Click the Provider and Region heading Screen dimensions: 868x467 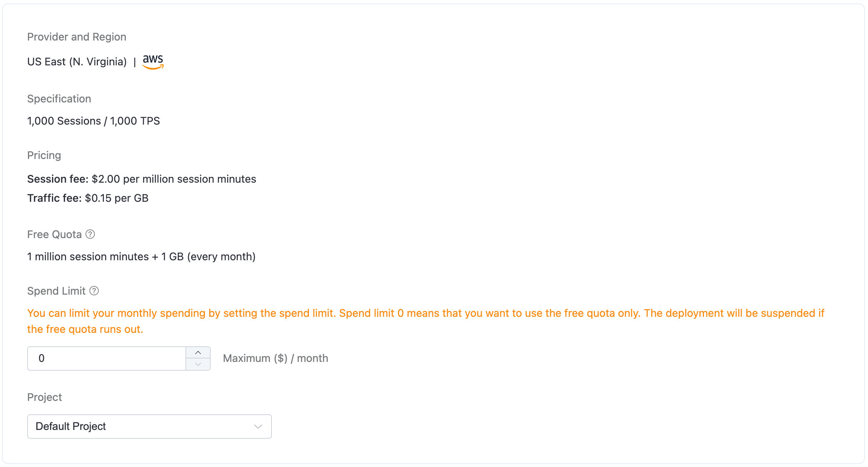(x=76, y=37)
